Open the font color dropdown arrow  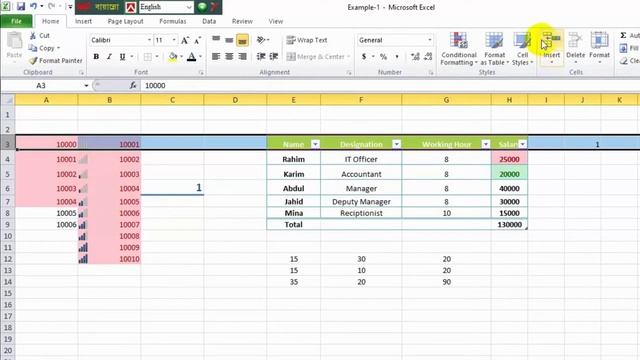pyautogui.click(x=200, y=57)
